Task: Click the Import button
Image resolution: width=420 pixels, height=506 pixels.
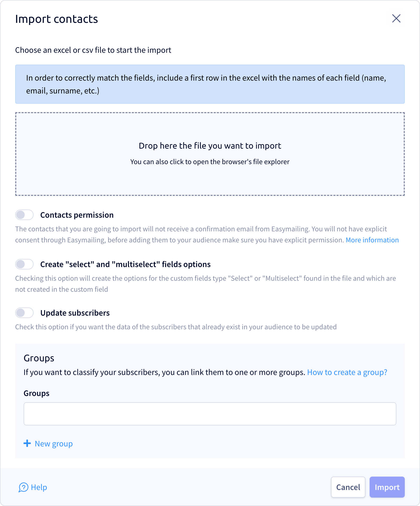Action: point(387,487)
